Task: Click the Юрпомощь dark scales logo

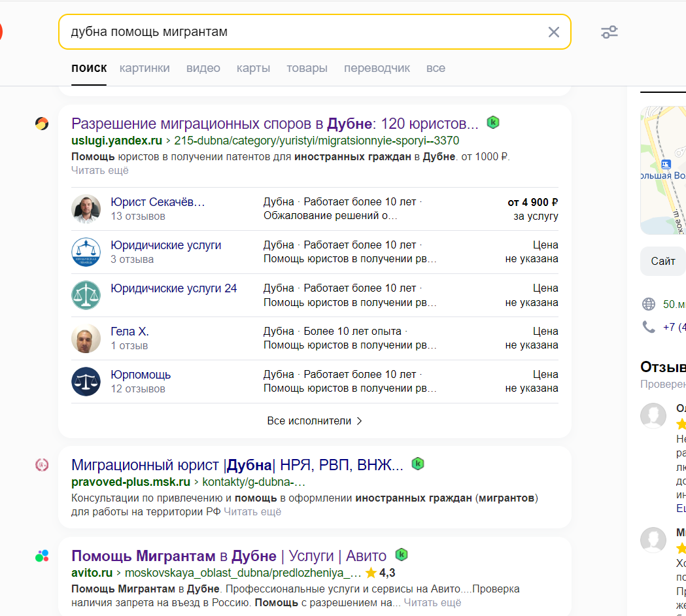Action: click(x=86, y=381)
